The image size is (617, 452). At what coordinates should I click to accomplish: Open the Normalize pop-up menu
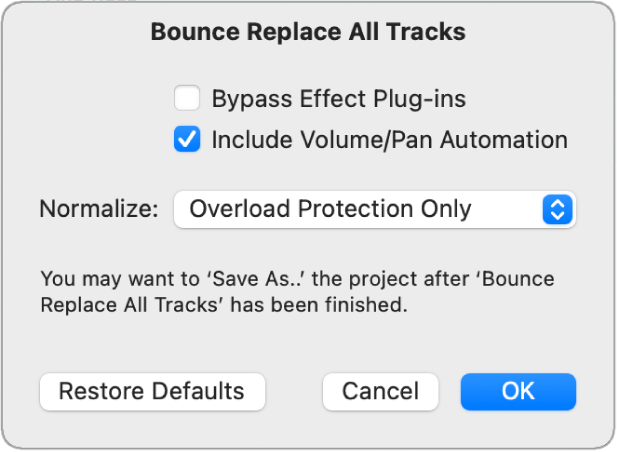coord(374,209)
